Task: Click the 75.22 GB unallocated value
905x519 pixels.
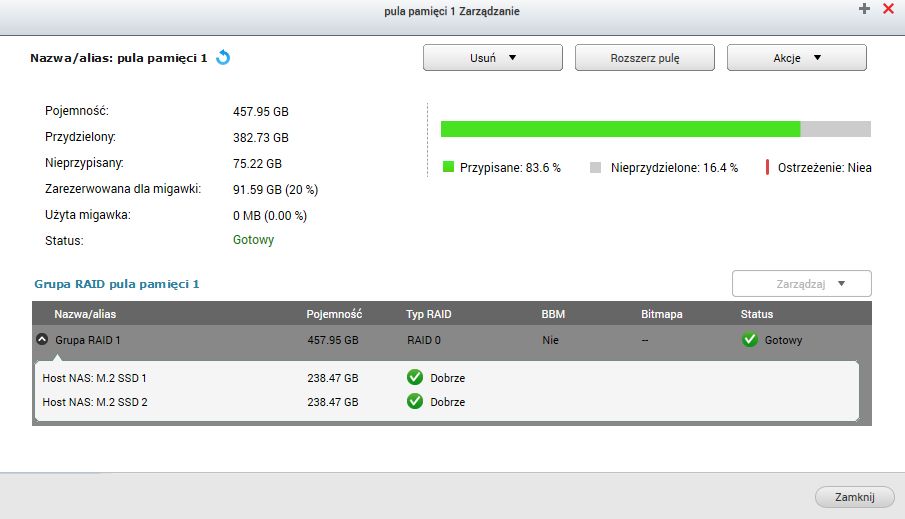Action: pyautogui.click(x=257, y=163)
